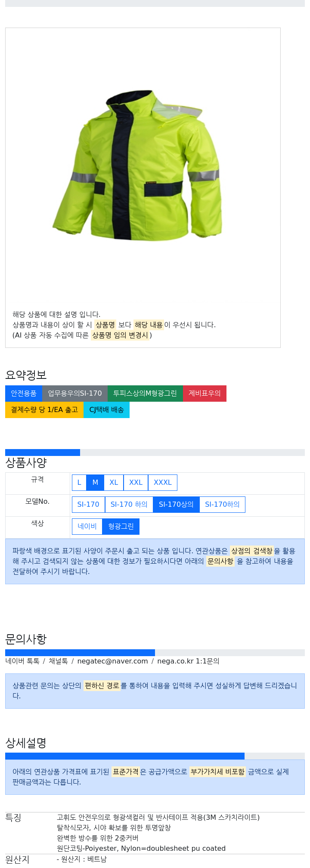Click the 업무용우의SI-170 tag

click(75, 394)
